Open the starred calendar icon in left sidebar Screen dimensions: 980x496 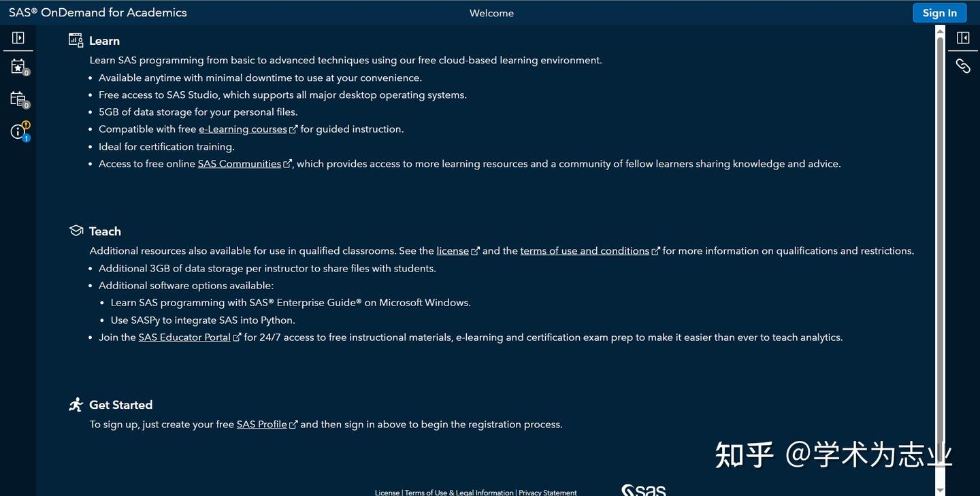(x=18, y=67)
